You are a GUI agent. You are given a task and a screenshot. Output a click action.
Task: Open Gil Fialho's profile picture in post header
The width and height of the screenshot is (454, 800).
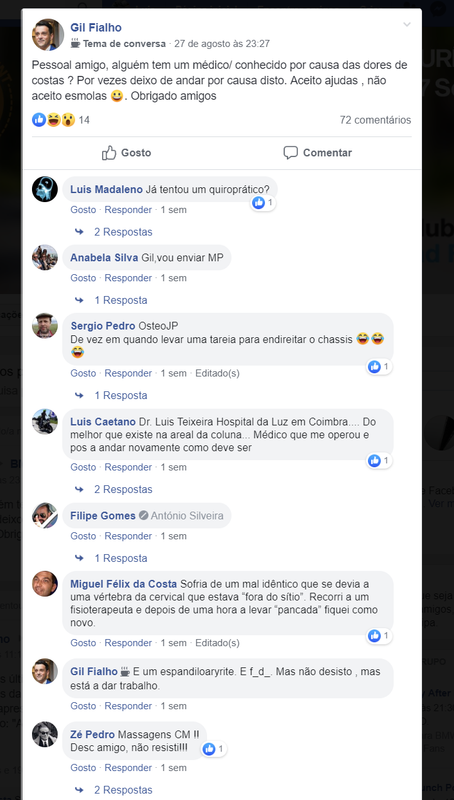pyautogui.click(x=48, y=35)
